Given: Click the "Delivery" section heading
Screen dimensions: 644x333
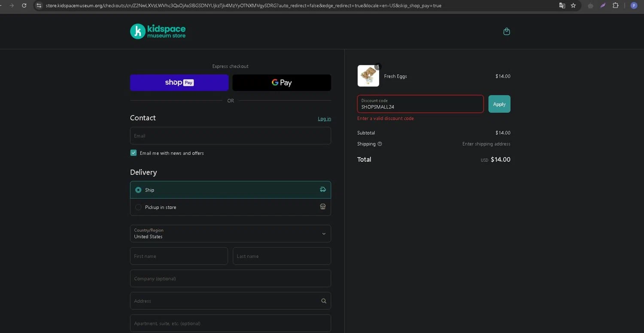Looking at the screenshot, I should pos(143,172).
